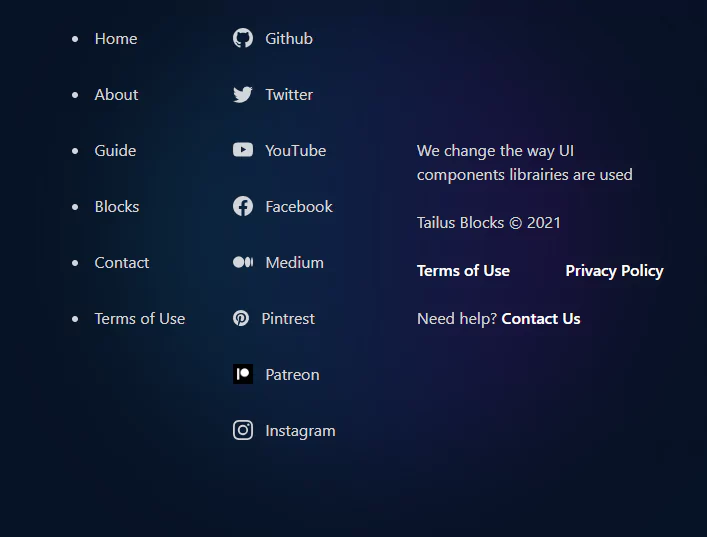Click the bold Contact Us link
The height and width of the screenshot is (537, 707).
tap(541, 319)
